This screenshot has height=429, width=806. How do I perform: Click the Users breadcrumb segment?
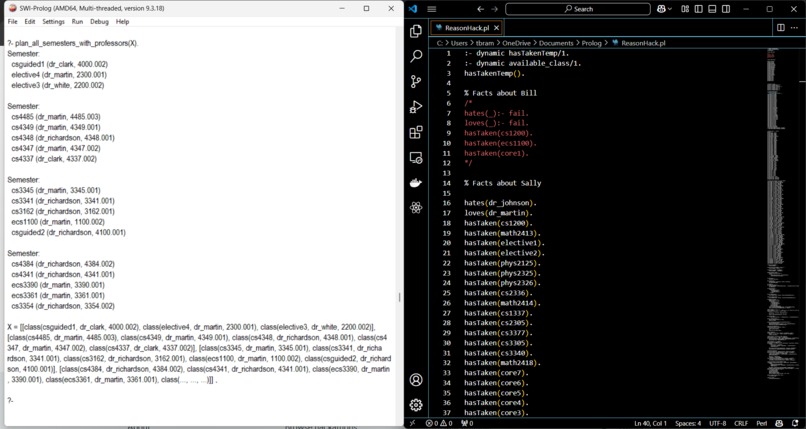coord(459,43)
